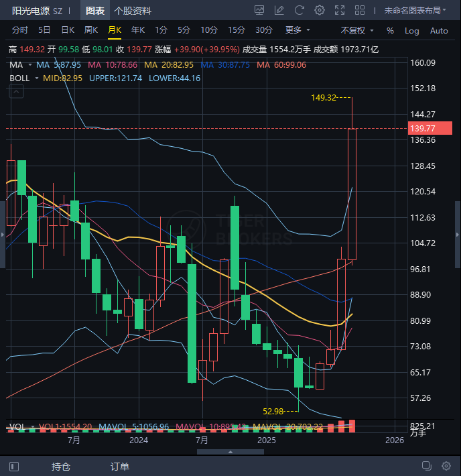Screen dimensions: 461x476
Task: Click the UPPER:121.74 BOLL value
Action: (116, 78)
